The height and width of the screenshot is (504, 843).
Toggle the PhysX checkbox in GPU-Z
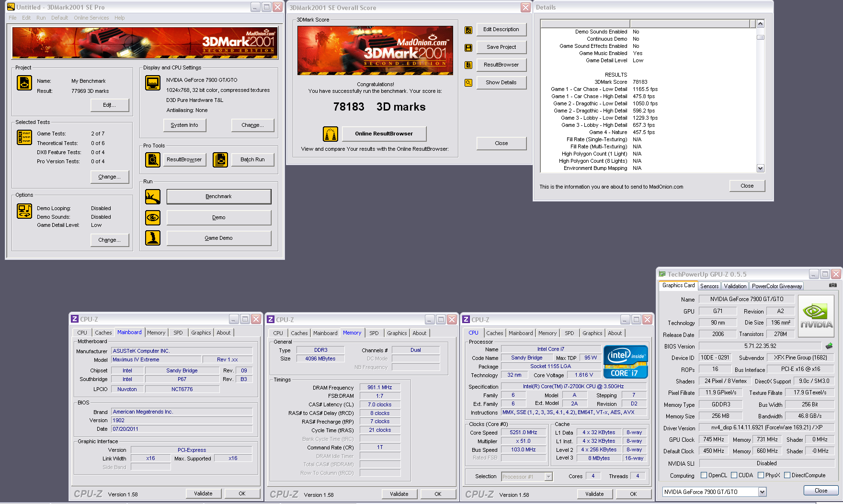coord(761,475)
